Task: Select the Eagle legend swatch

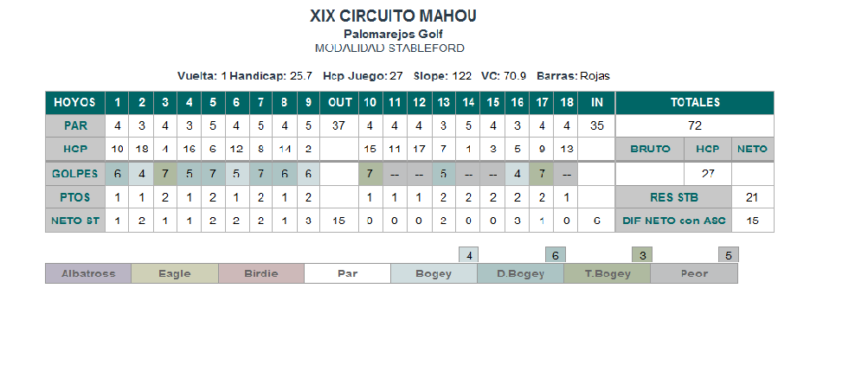Action: 174,273
